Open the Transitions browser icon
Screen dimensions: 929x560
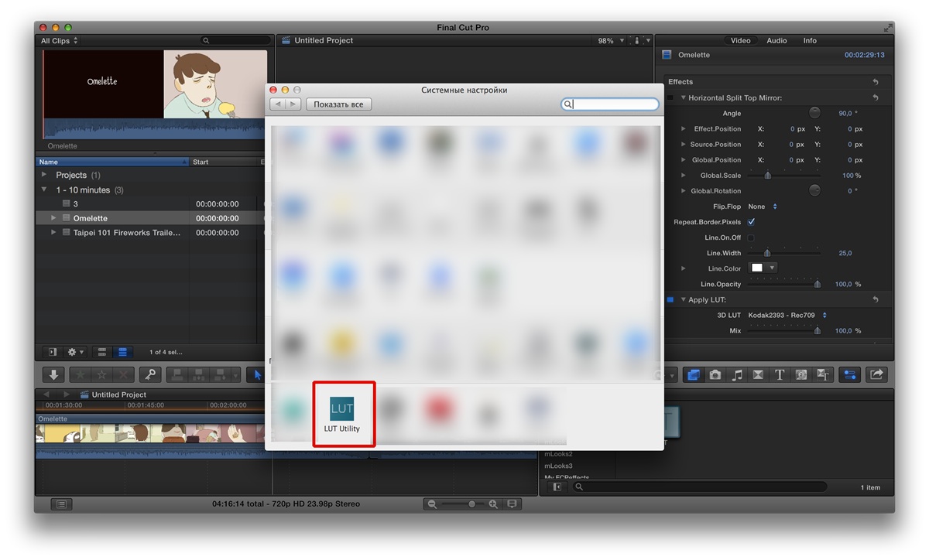(758, 374)
